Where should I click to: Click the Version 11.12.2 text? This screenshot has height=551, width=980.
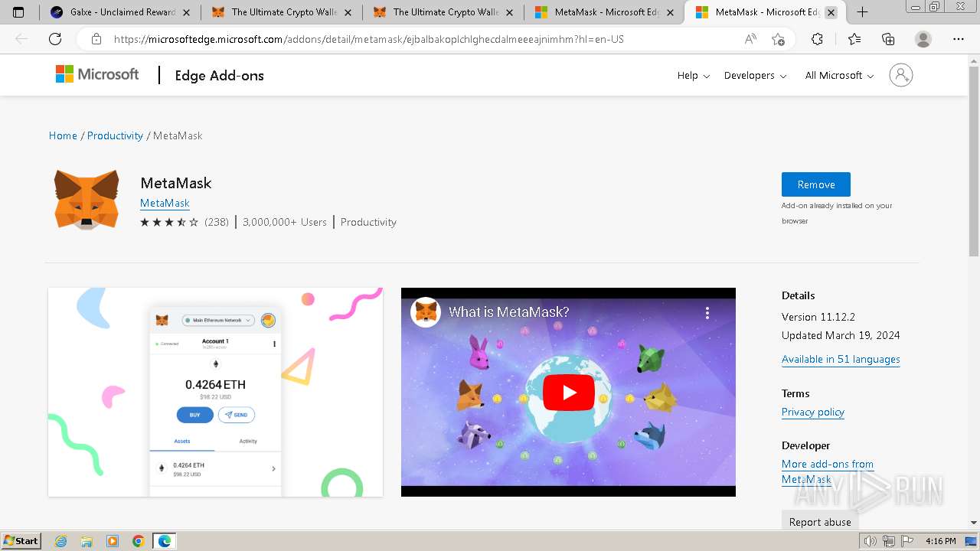coord(818,317)
